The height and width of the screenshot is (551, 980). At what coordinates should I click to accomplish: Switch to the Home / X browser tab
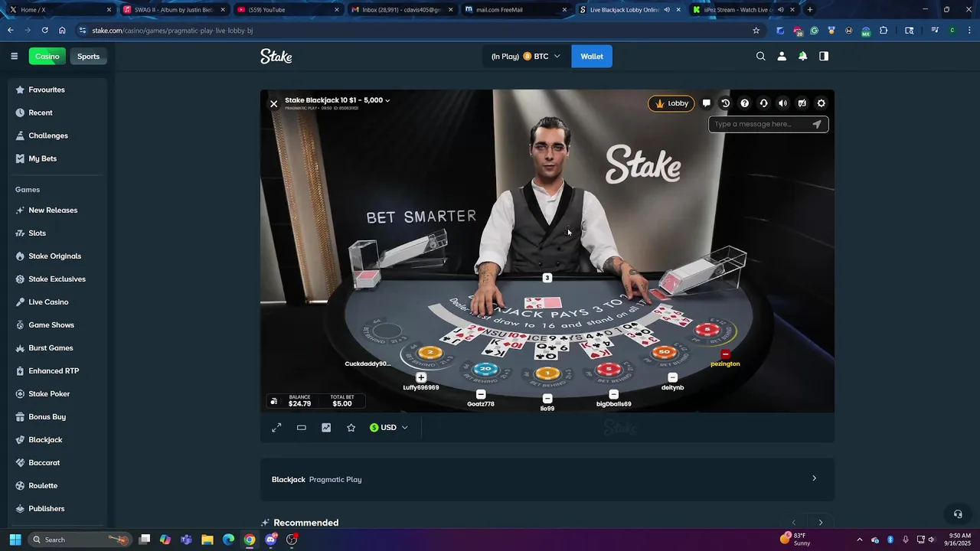[60, 10]
